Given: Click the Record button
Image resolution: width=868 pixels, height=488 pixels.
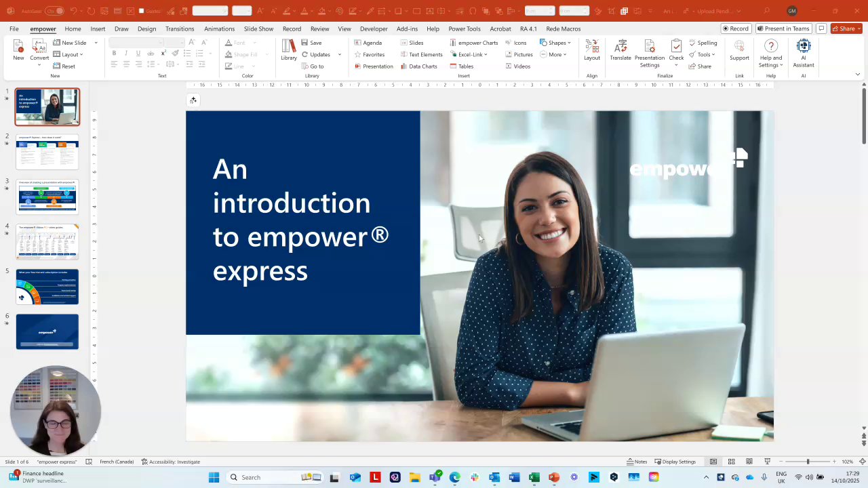Looking at the screenshot, I should tap(736, 28).
